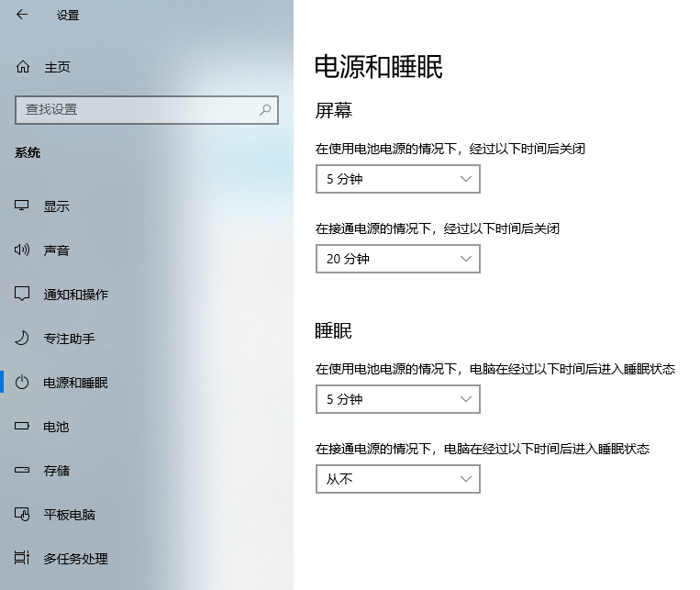Click the back arrow icon
The image size is (700, 590).
coord(22,15)
